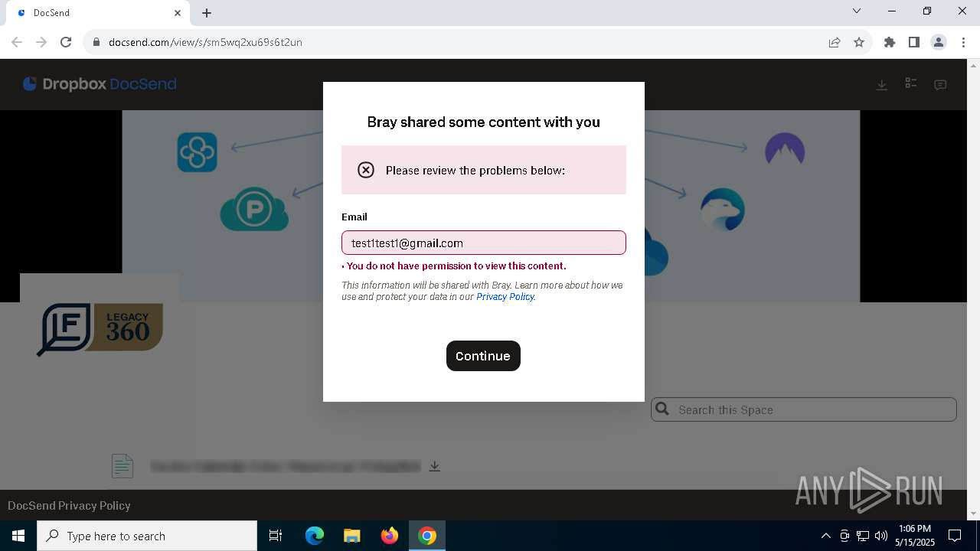The image size is (980, 551).
Task: Open Chrome three-dot menu
Action: (963, 42)
